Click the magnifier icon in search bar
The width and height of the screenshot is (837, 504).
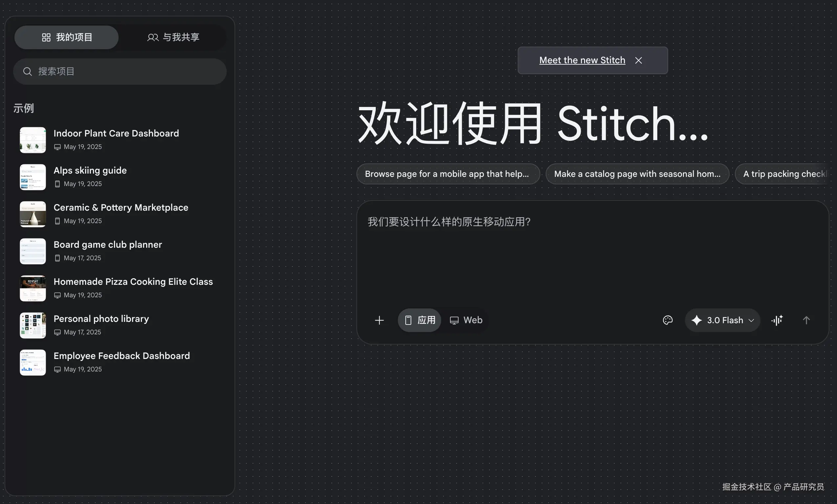pos(28,72)
